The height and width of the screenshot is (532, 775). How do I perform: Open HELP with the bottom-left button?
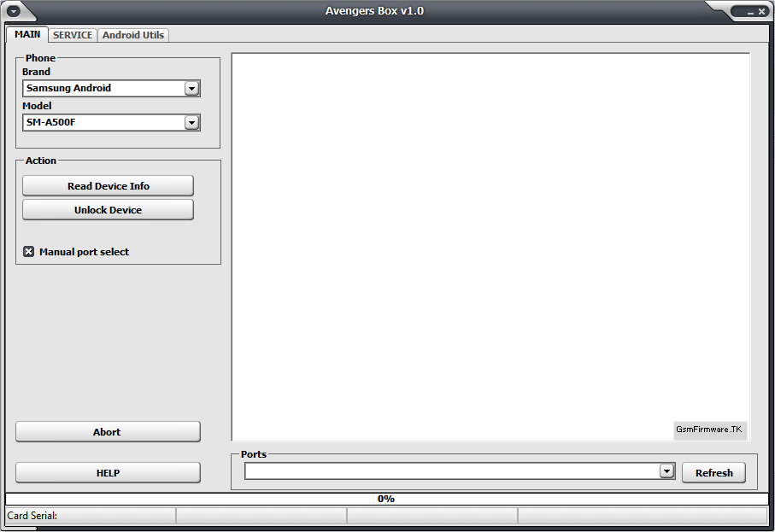click(108, 472)
